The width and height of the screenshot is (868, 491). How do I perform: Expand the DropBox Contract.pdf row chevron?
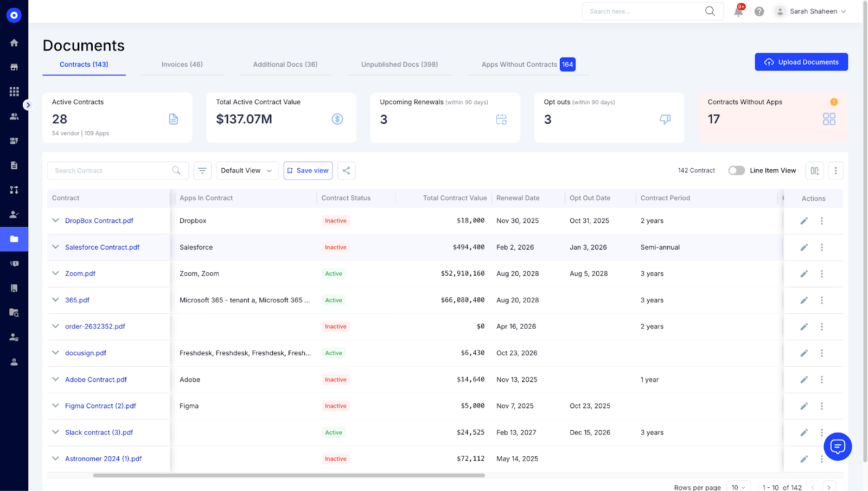[55, 221]
